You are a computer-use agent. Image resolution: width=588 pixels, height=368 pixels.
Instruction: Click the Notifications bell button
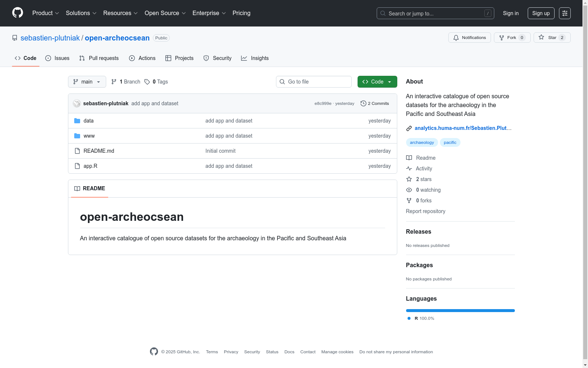click(x=470, y=38)
